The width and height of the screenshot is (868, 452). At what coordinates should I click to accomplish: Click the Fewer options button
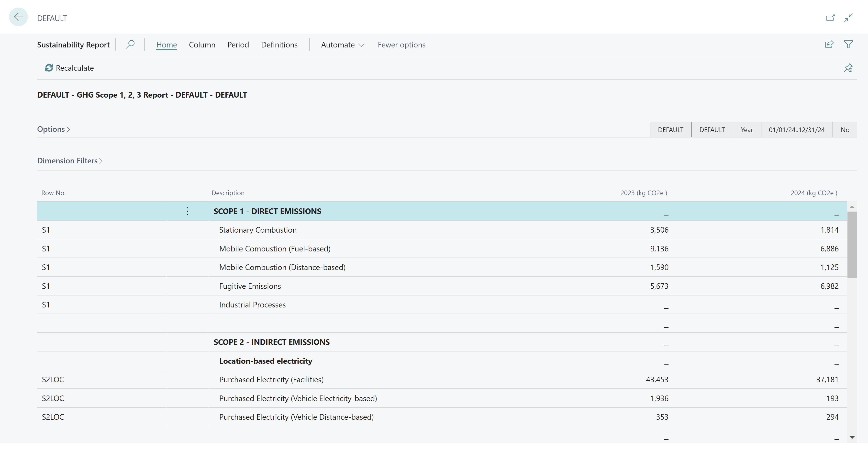(402, 44)
